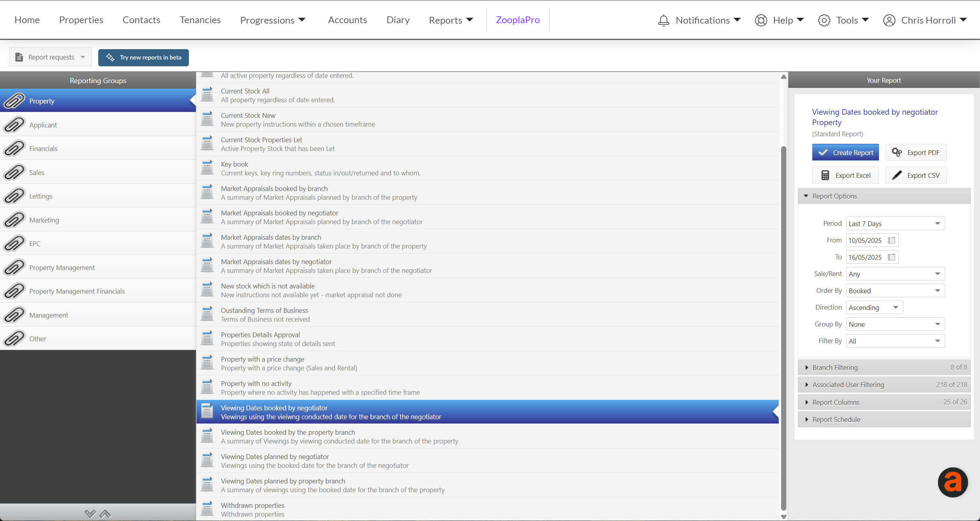Navigate to Accounts
This screenshot has width=980, height=521.
(347, 20)
